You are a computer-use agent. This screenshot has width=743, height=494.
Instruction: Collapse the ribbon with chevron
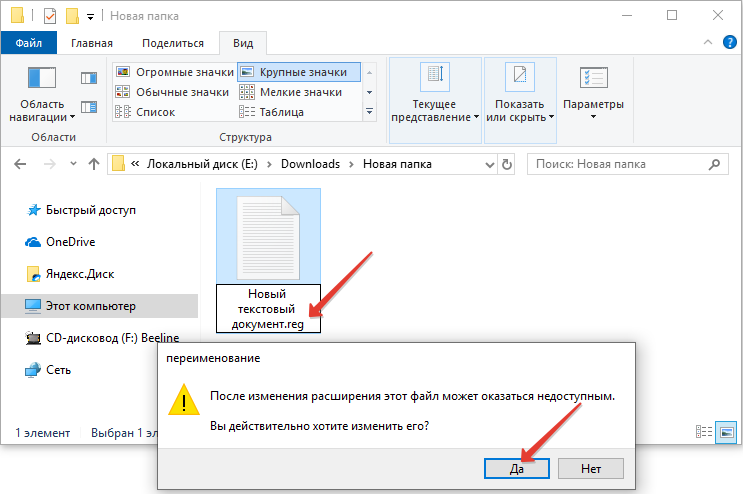click(708, 42)
